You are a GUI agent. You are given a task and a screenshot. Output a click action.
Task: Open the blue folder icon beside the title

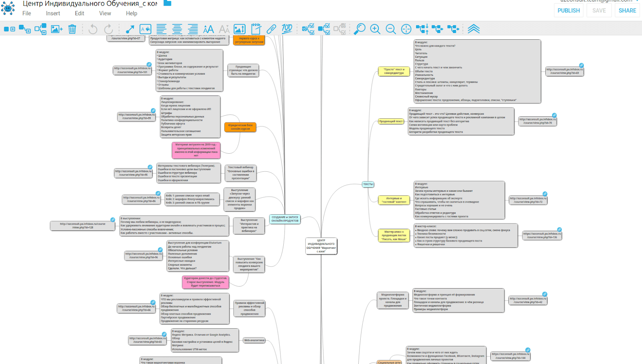pyautogui.click(x=167, y=3)
